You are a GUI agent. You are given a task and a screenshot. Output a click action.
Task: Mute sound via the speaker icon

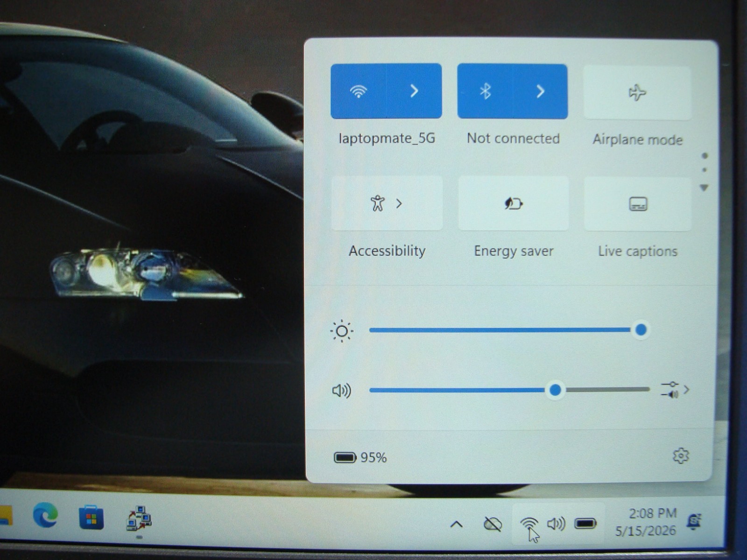341,390
